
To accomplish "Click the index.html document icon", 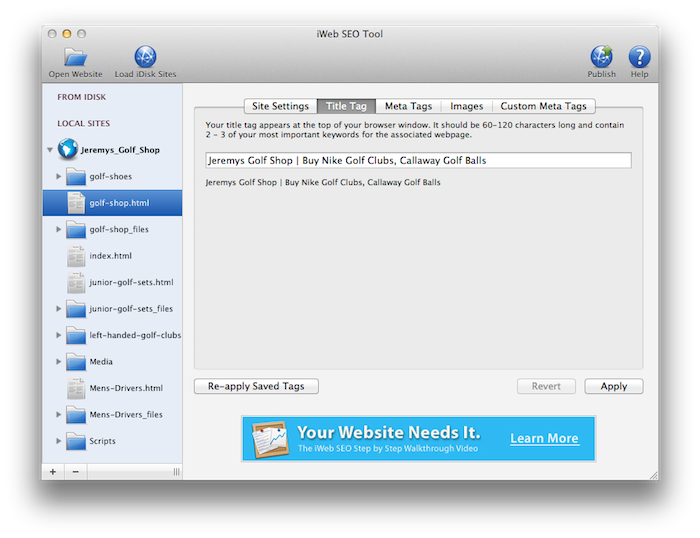I will [x=76, y=256].
